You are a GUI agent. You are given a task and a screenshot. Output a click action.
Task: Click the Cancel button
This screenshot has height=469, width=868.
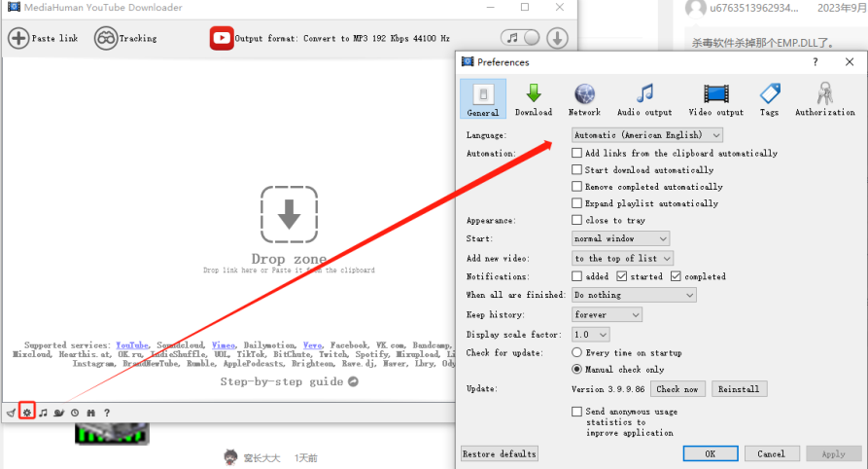tap(772, 454)
